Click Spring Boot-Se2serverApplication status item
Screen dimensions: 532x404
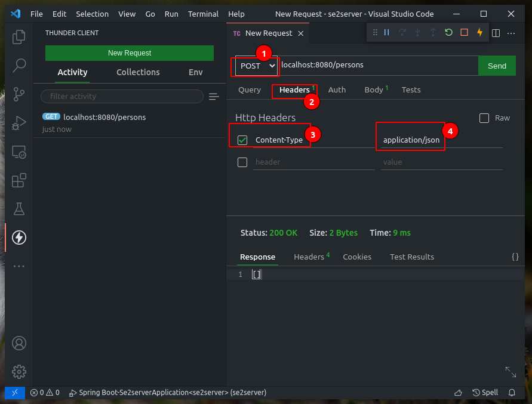[x=168, y=393]
